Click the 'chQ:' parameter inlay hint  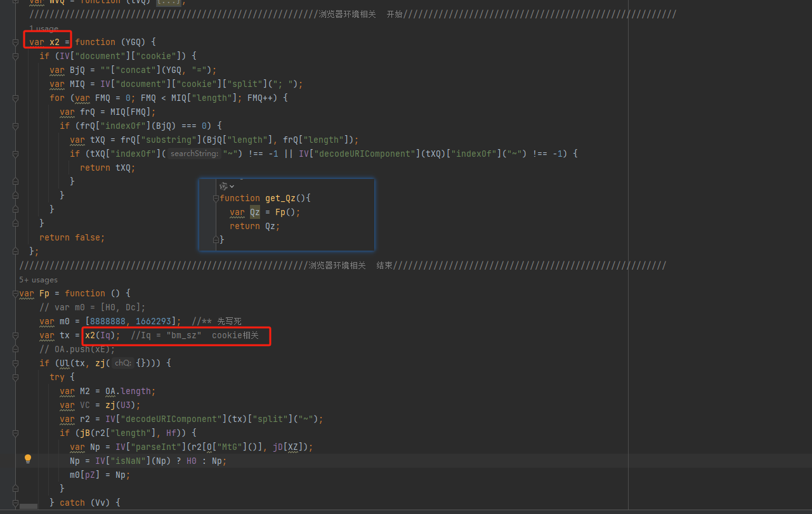pos(122,363)
